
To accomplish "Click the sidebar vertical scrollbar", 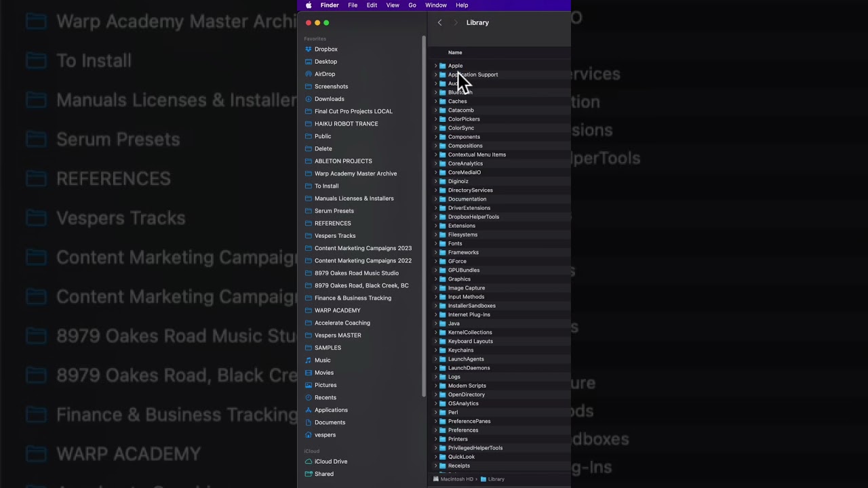I will (424, 216).
